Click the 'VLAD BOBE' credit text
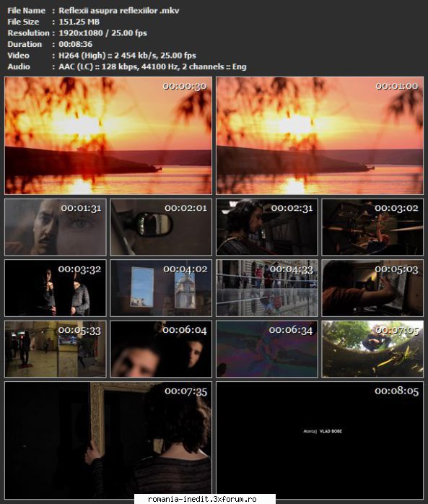The width and height of the screenshot is (428, 504). [331, 431]
